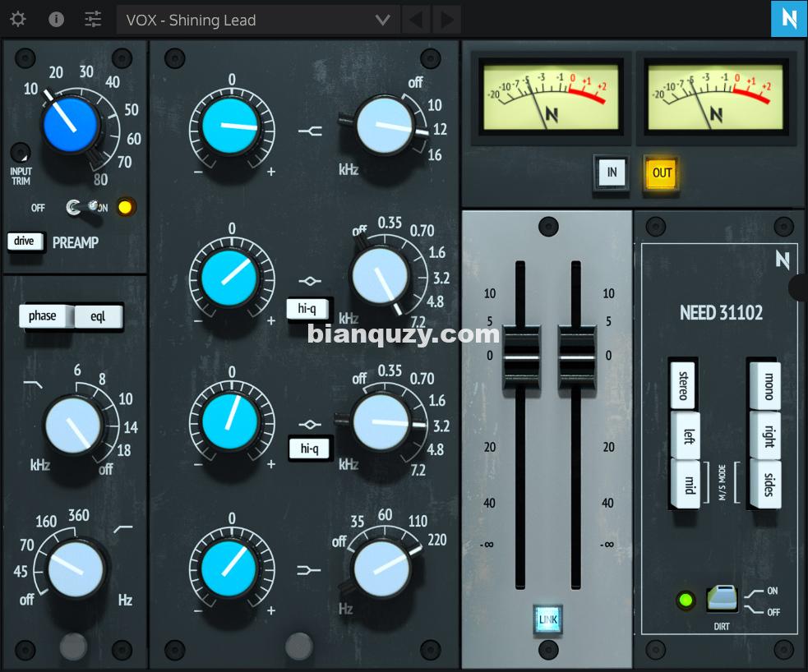
Task: Click the lower mid band gain knob
Action: (x=230, y=421)
